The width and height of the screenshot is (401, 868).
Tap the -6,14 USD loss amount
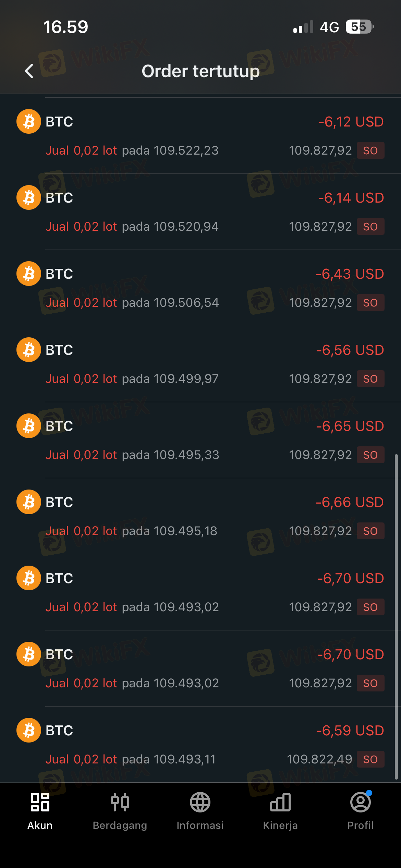coord(351,198)
